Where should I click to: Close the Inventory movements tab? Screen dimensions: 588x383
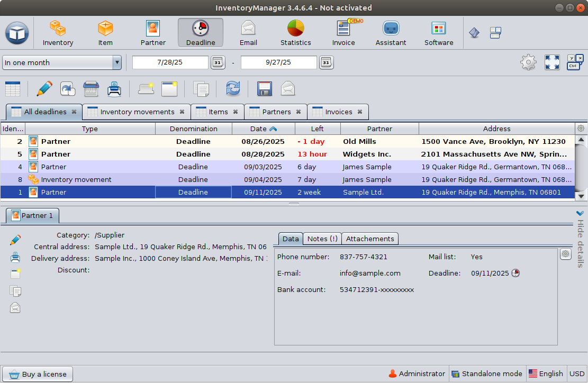[182, 112]
